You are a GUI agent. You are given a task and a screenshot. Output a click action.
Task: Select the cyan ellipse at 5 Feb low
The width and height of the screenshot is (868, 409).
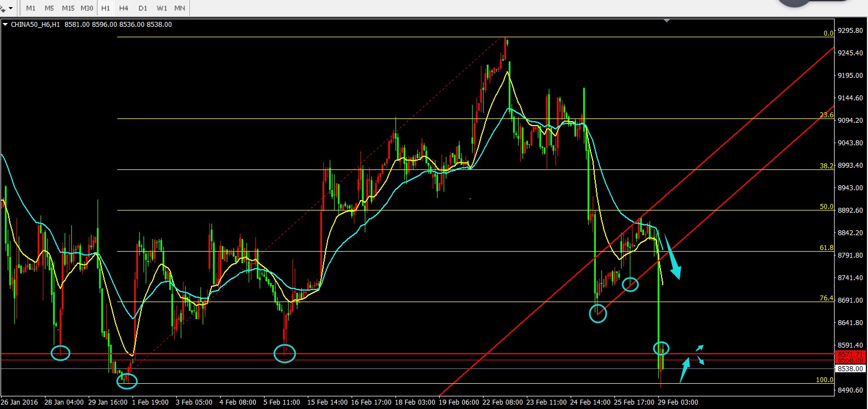click(x=285, y=353)
